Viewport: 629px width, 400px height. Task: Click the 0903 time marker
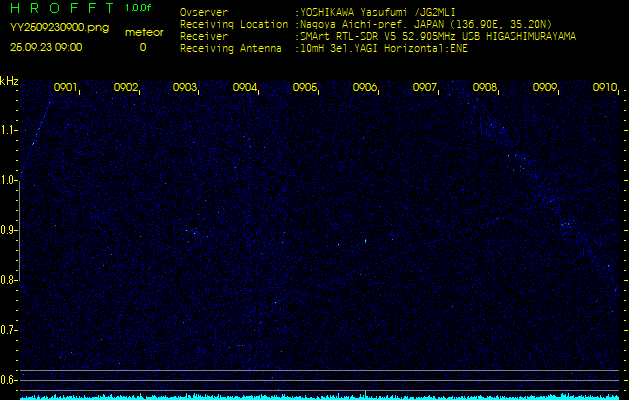point(185,87)
